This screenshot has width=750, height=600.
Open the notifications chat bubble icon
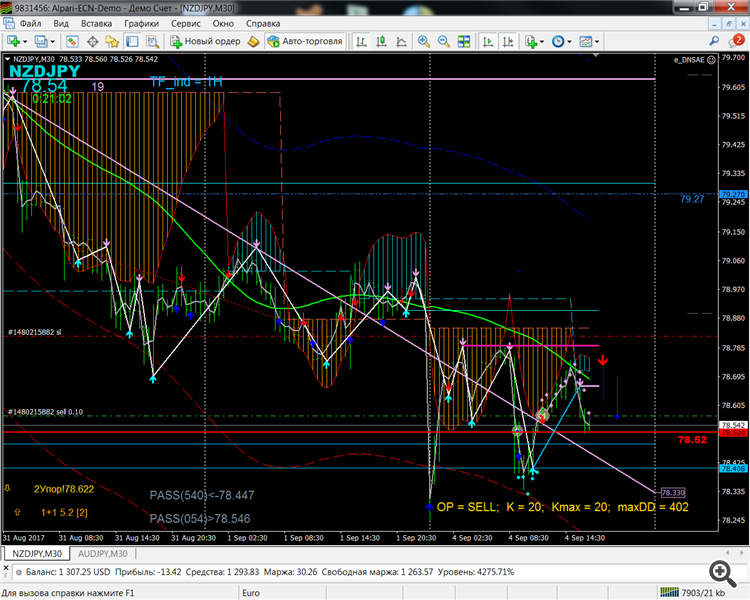pyautogui.click(x=736, y=41)
